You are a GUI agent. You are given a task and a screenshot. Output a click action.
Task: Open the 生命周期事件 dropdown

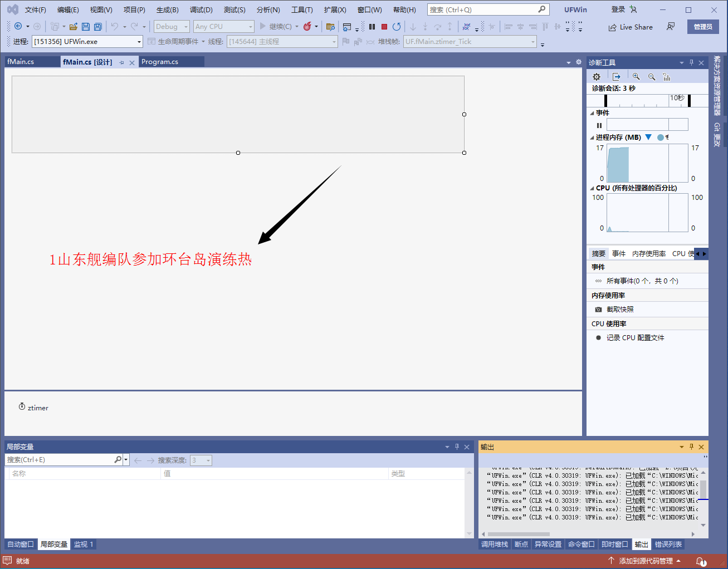tap(177, 41)
